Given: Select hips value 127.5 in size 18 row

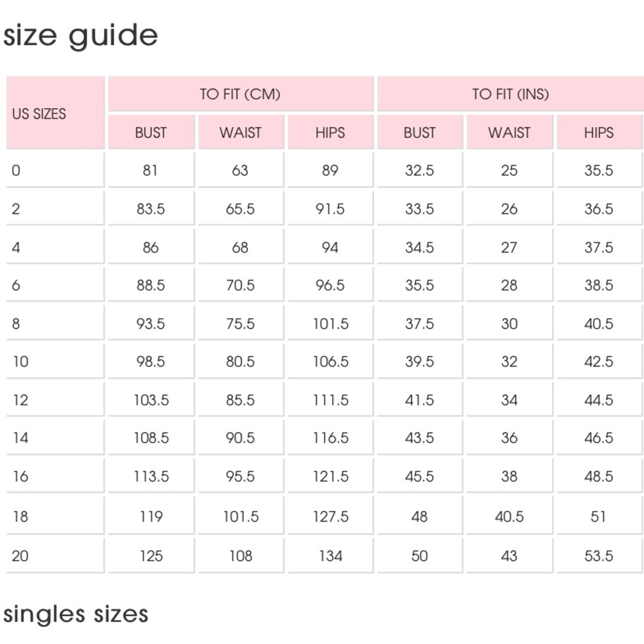Looking at the screenshot, I should (330, 516).
